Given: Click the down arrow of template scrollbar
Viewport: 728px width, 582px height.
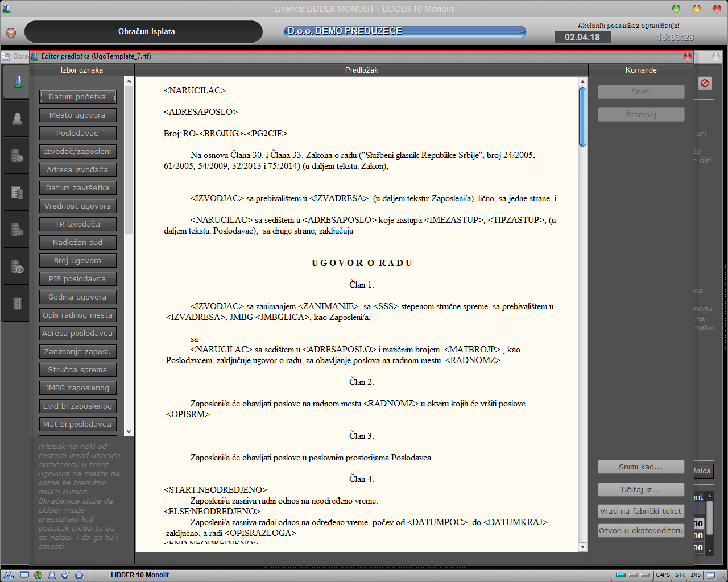Looking at the screenshot, I should [x=582, y=547].
